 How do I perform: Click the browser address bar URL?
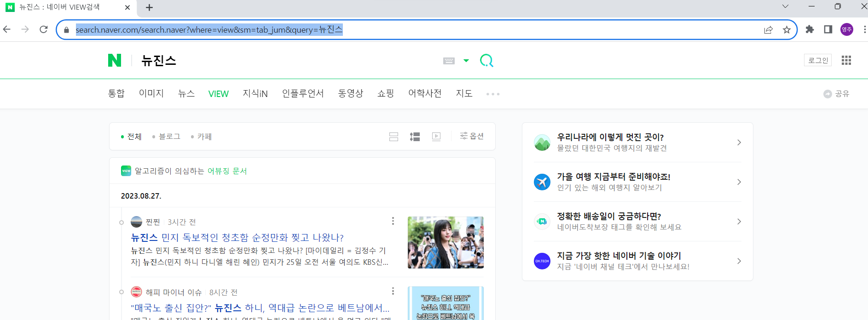[x=209, y=30]
